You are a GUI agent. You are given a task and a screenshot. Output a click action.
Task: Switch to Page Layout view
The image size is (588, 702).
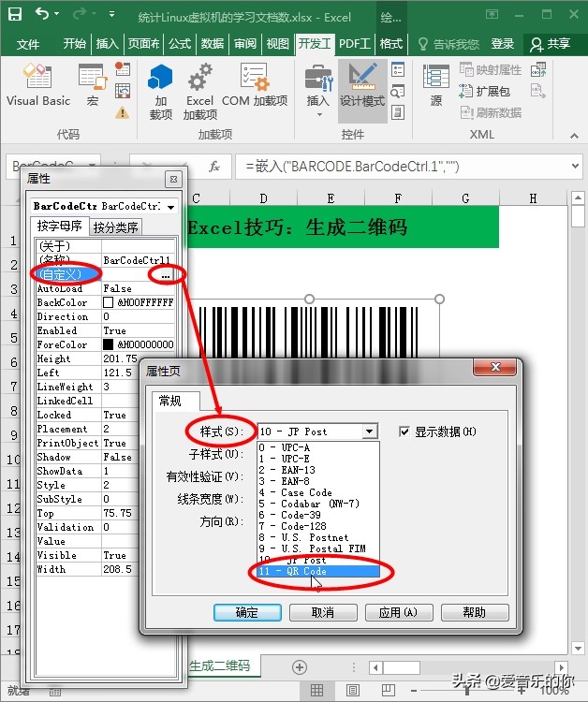point(352,691)
